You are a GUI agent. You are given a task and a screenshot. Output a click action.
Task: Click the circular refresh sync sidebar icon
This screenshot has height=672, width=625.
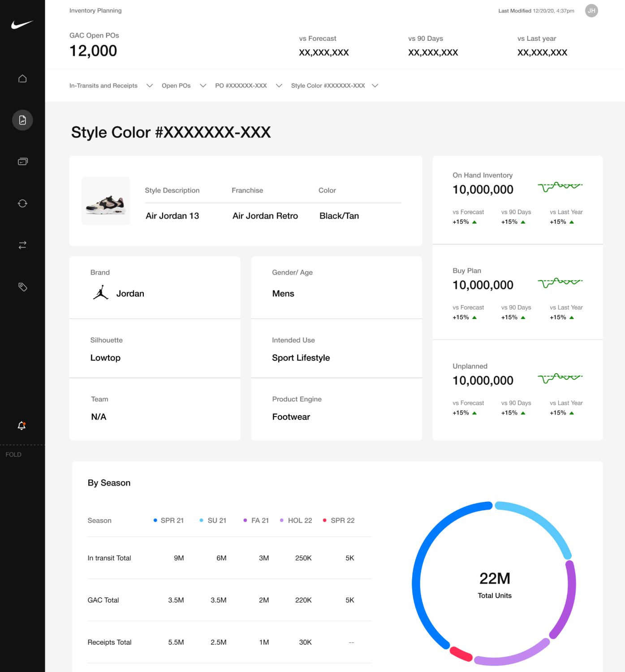click(22, 203)
